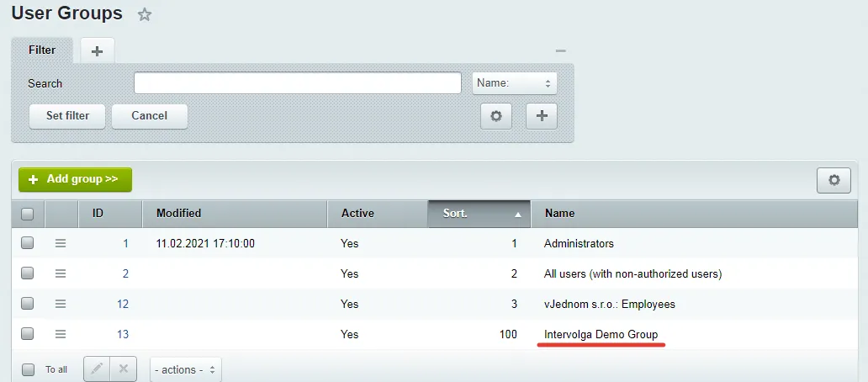Open row actions menu for Intervolga Demo Group

pyautogui.click(x=61, y=334)
